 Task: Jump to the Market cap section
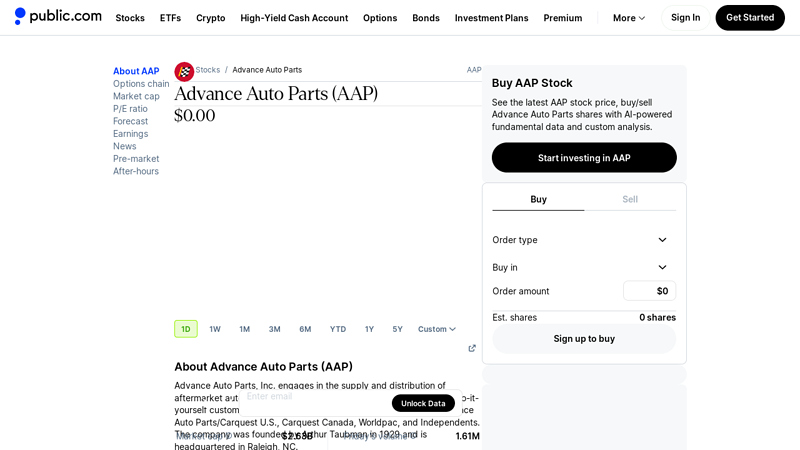click(136, 96)
